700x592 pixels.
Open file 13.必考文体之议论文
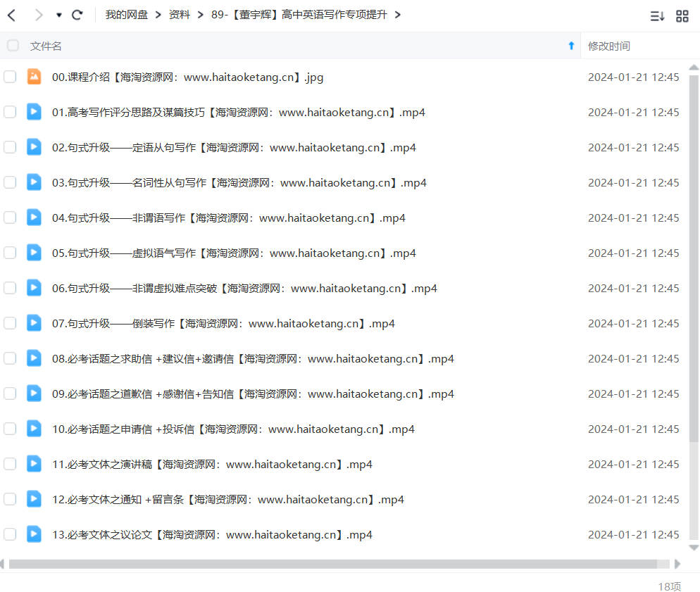click(212, 536)
